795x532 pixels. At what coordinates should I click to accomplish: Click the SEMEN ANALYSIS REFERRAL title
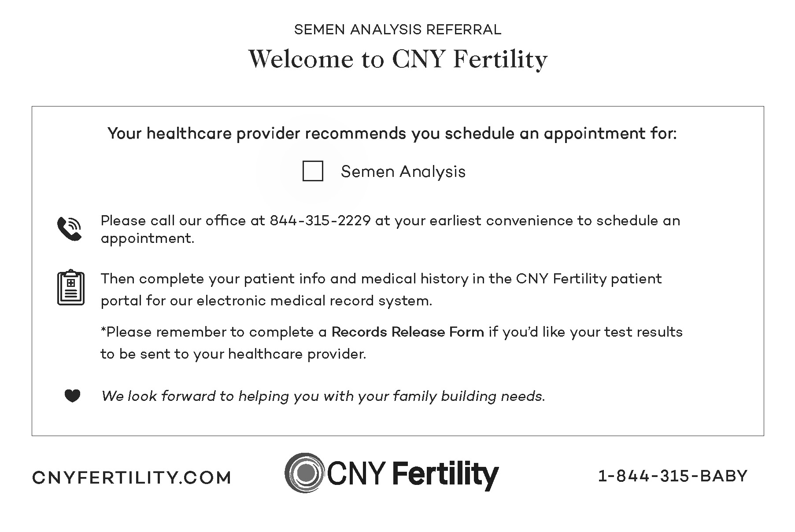[398, 30]
